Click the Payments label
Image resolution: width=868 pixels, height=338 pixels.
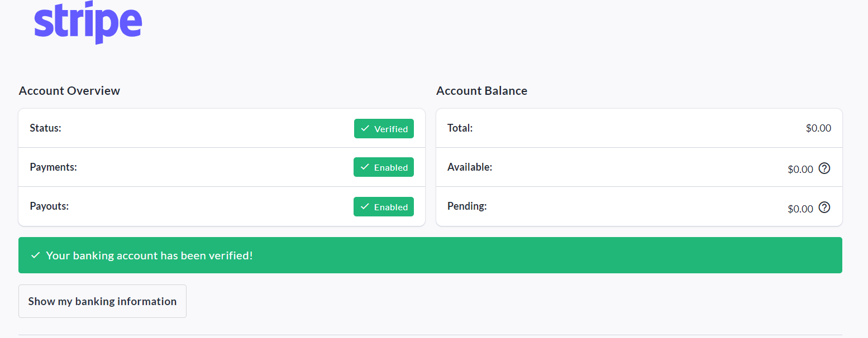[53, 167]
